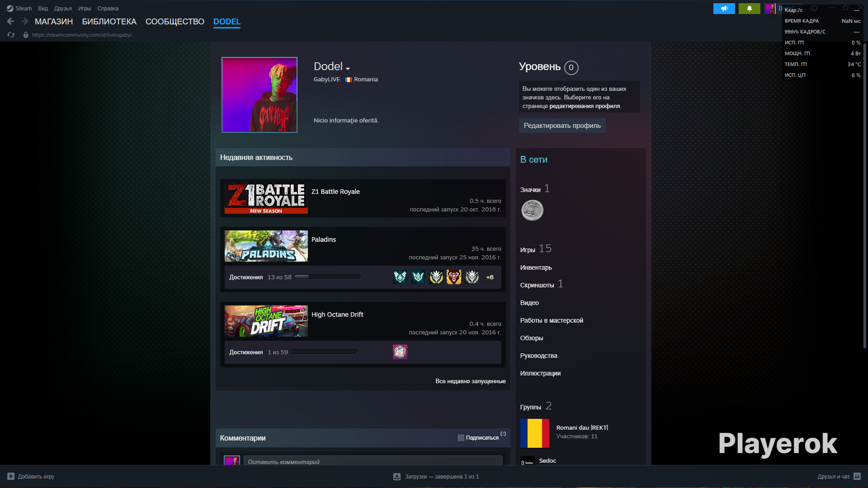Open the Скриншоты link
The image size is (868, 488).
(537, 285)
